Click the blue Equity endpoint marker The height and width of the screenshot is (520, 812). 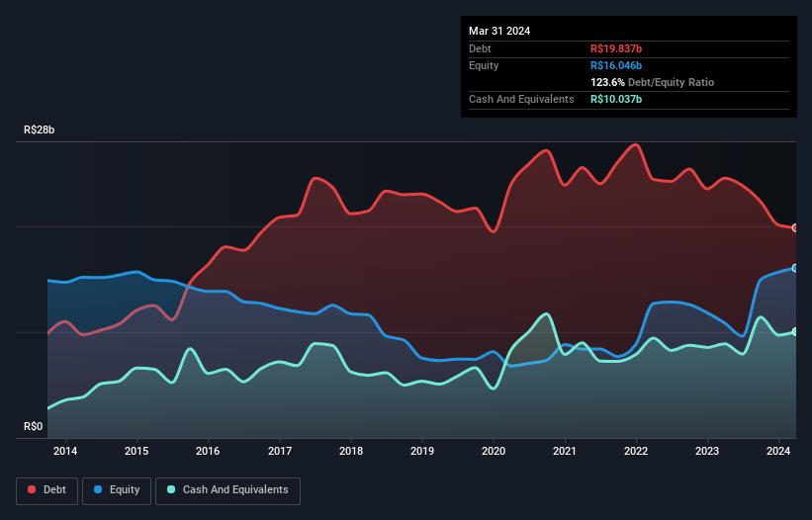coord(795,268)
